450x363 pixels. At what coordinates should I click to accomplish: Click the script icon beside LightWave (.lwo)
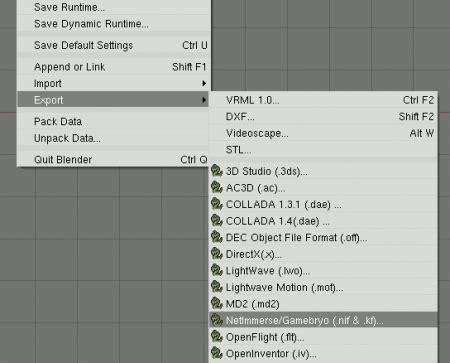[x=217, y=271]
